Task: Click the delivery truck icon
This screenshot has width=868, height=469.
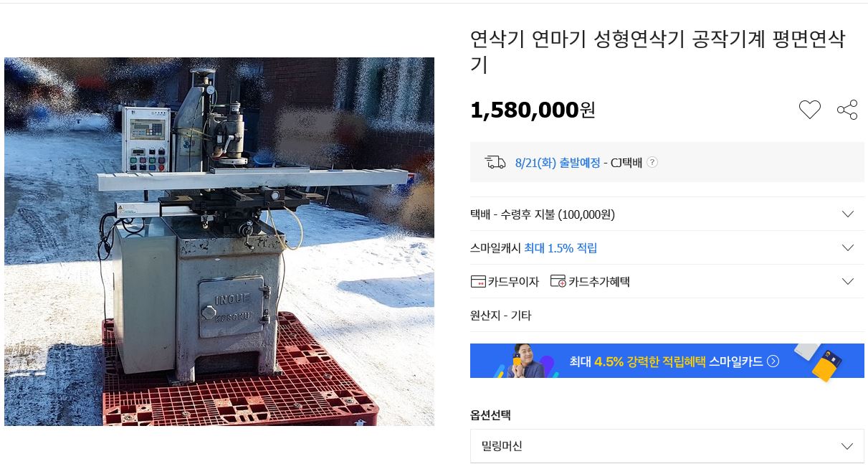Action: coord(495,162)
